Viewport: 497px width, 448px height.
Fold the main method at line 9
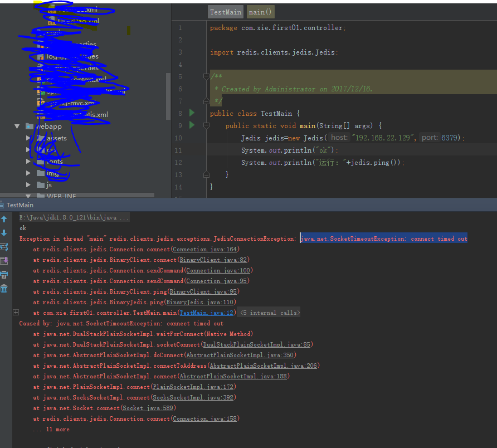[x=206, y=125]
